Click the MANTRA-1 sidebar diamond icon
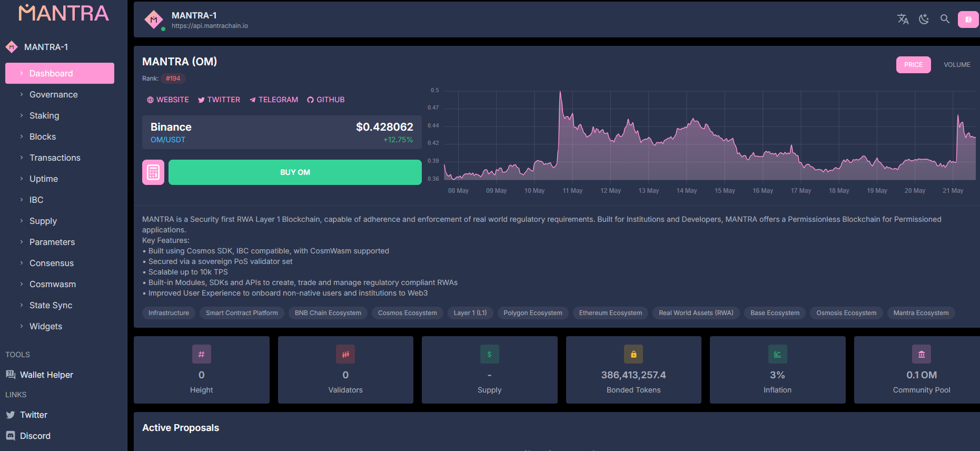The image size is (980, 451). point(12,47)
